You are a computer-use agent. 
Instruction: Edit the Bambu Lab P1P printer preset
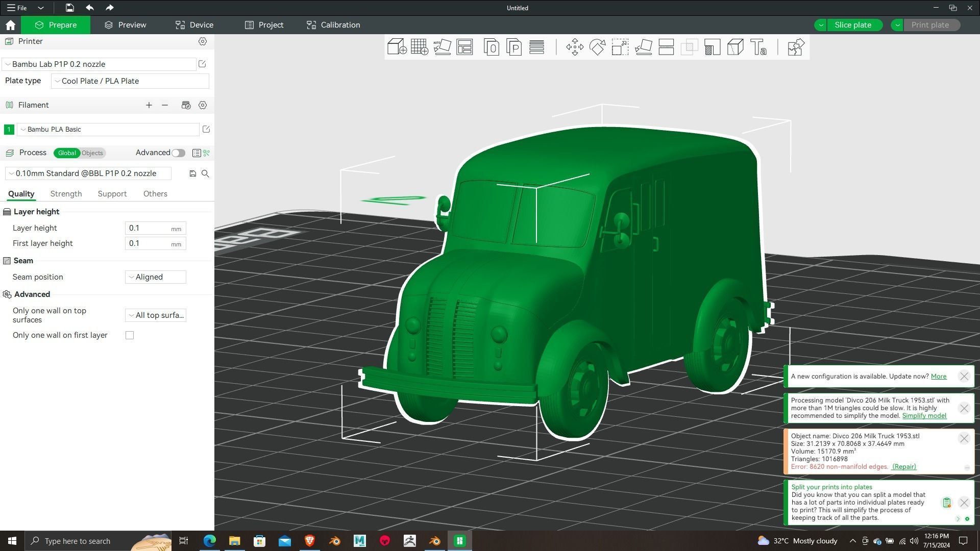click(x=202, y=64)
